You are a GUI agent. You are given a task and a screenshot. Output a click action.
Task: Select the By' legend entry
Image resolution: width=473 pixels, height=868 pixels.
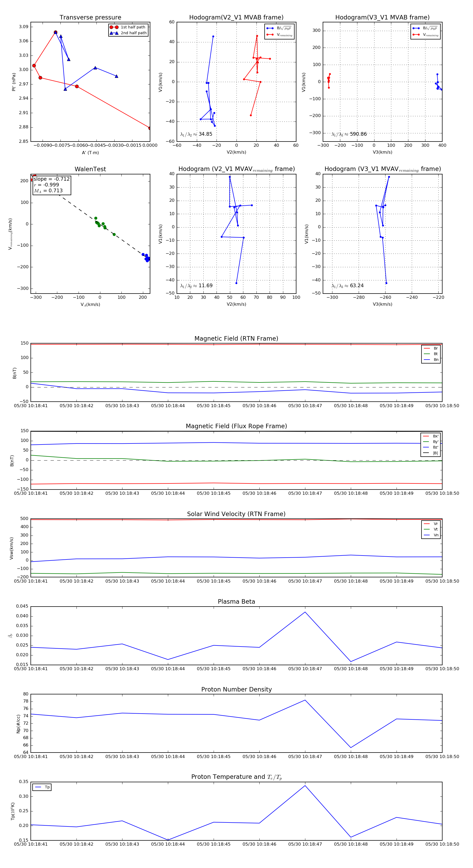431,442
